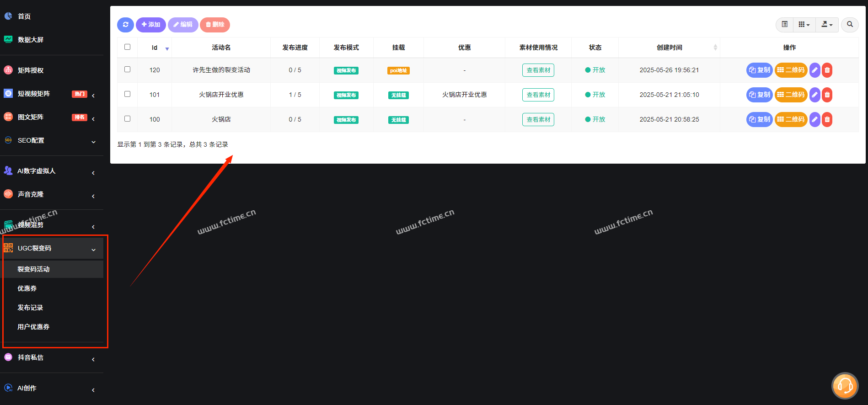Click 复制 copy button for row 120

[x=760, y=70]
